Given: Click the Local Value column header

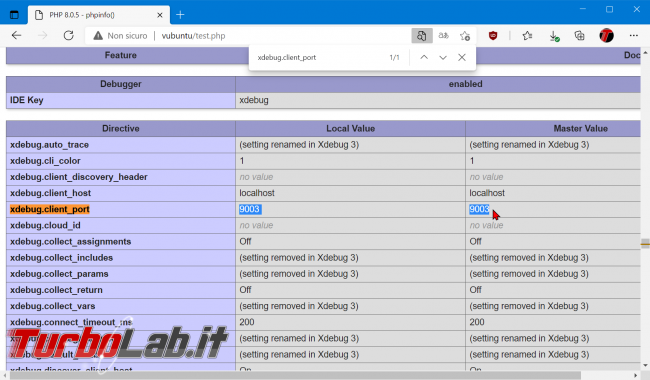Looking at the screenshot, I should tap(350, 128).
